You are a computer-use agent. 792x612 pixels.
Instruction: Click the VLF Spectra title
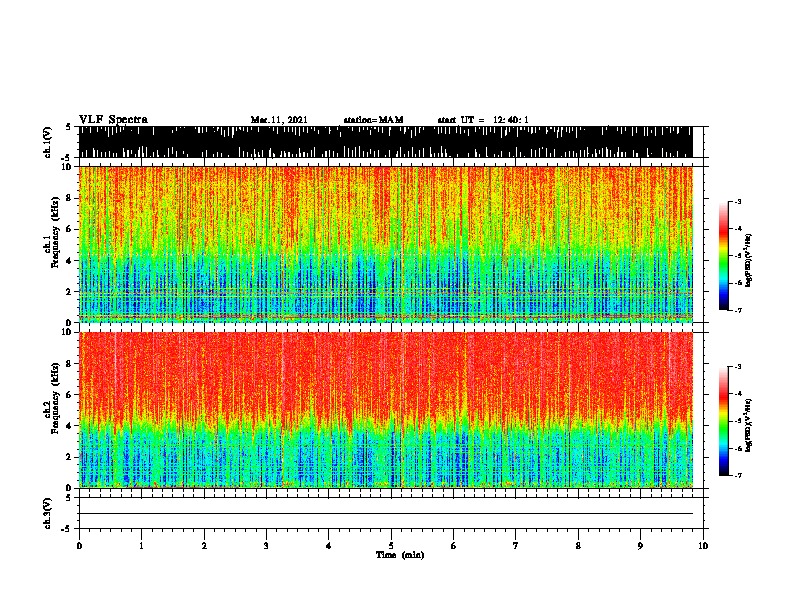point(113,120)
